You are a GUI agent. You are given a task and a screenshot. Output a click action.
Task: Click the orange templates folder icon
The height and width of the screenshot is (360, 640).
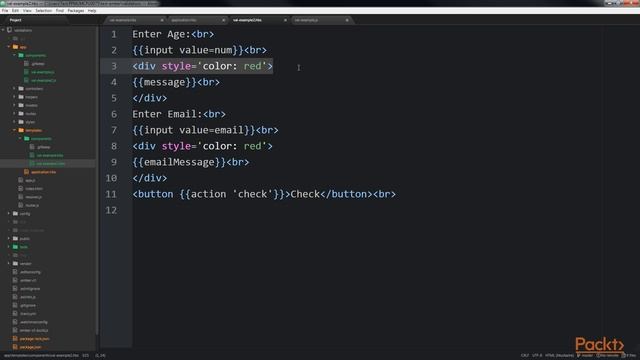coord(21,130)
